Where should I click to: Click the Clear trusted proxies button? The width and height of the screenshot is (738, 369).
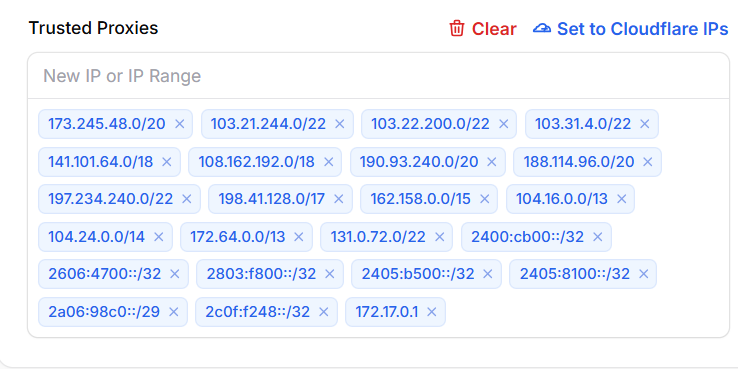(482, 29)
